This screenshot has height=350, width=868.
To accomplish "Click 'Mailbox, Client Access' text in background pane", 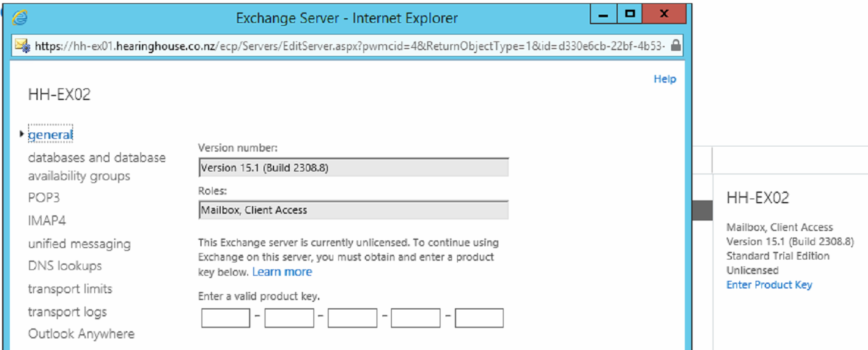I will (x=780, y=227).
